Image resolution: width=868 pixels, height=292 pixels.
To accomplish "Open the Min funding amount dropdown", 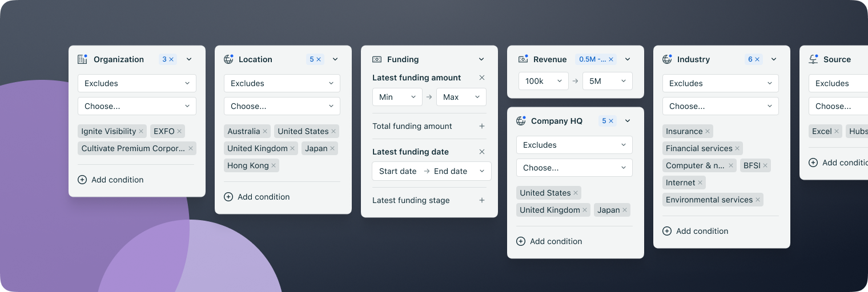I will (397, 97).
